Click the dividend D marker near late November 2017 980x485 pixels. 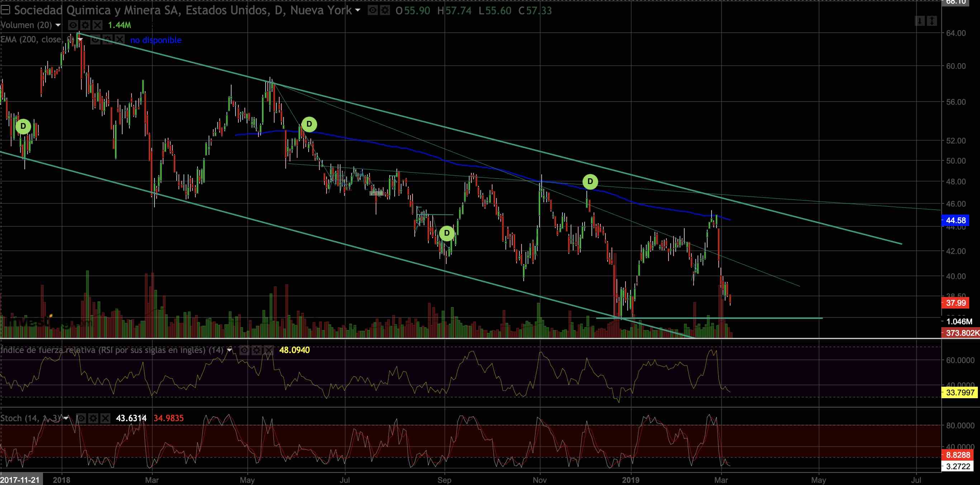coord(23,126)
